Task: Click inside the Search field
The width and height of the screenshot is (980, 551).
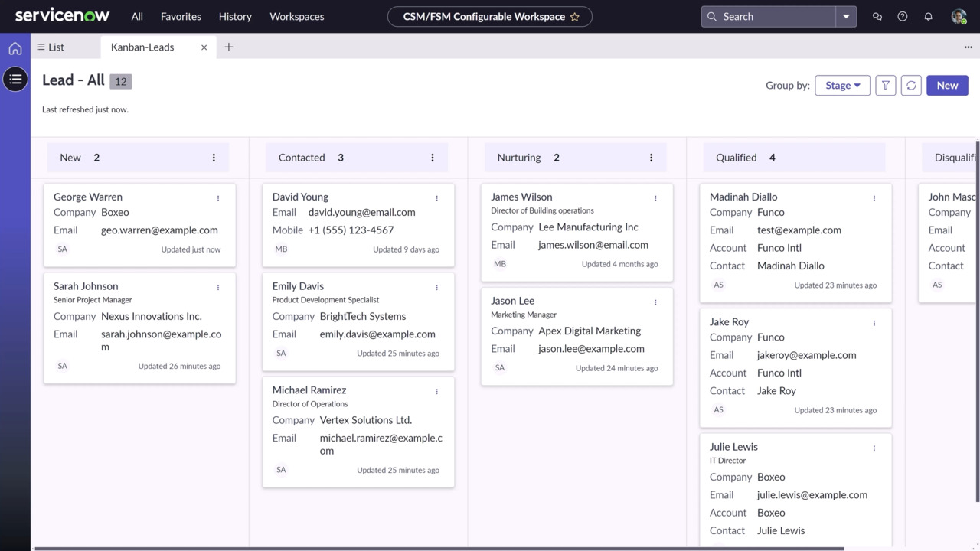Action: coord(766,16)
